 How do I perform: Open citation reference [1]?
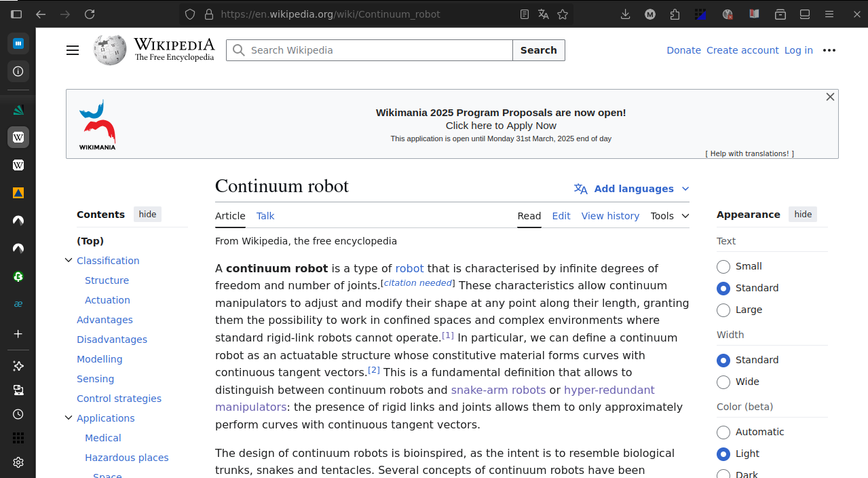pos(448,335)
